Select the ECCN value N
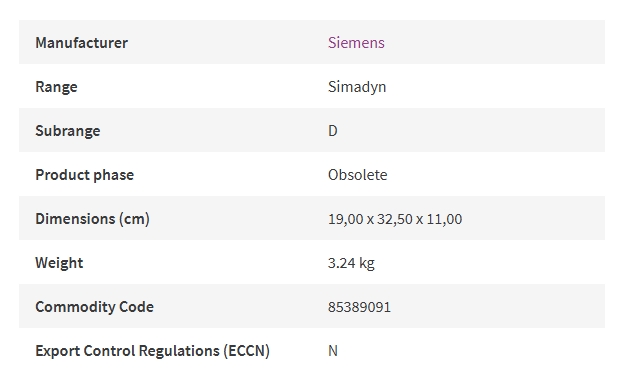624x382 pixels. [x=333, y=351]
